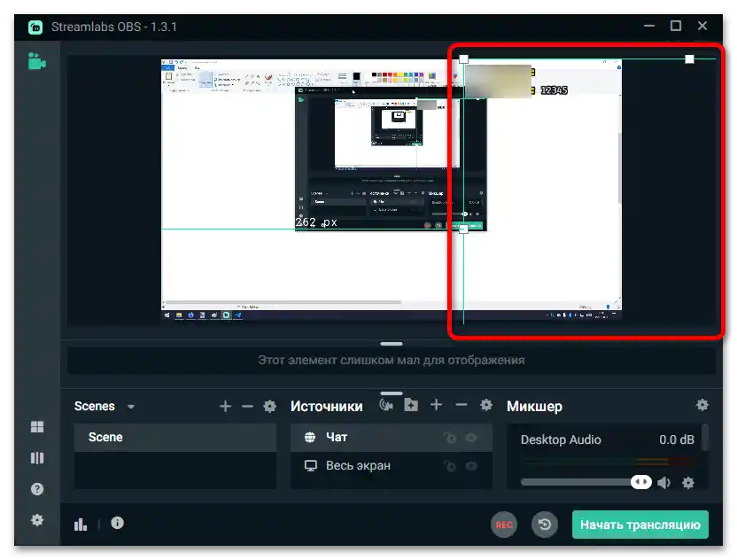Viewport: 737px width, 560px height.
Task: Open widget audio icon in Sources header
Action: coord(386,405)
